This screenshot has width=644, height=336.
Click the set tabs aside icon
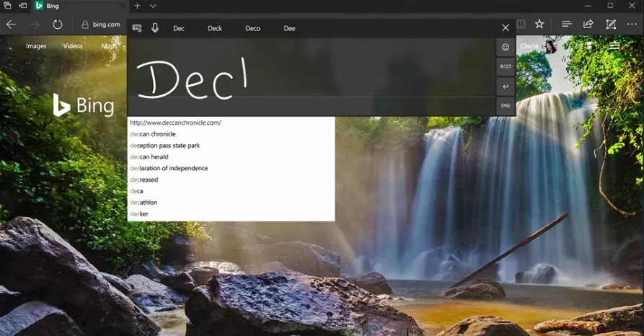[x=23, y=6]
